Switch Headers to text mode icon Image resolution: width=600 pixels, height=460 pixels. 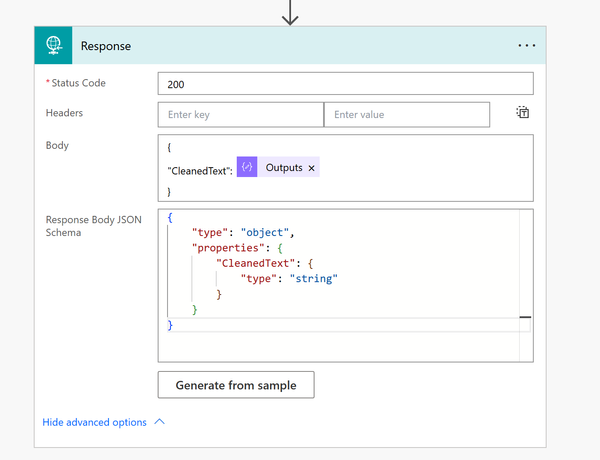pyautogui.click(x=522, y=113)
